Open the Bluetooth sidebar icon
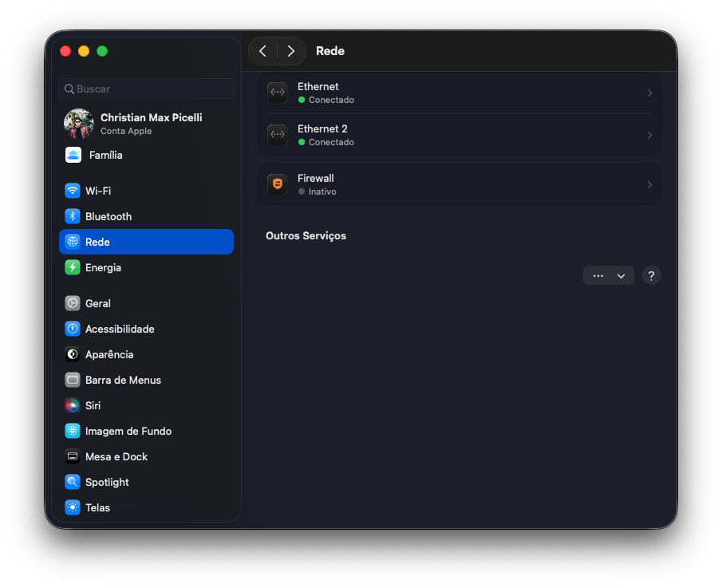Image resolution: width=722 pixels, height=588 pixels. 73,216
